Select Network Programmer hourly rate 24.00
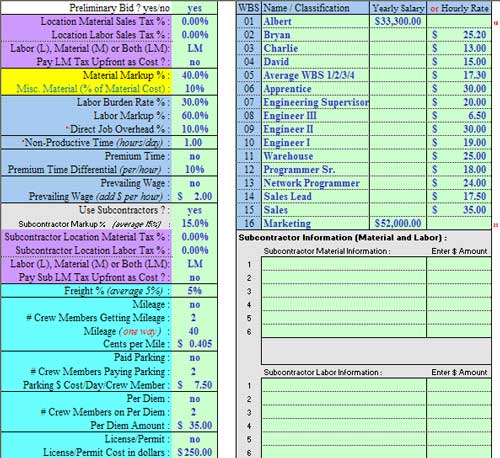The height and width of the screenshot is (458, 500). pyautogui.click(x=459, y=183)
